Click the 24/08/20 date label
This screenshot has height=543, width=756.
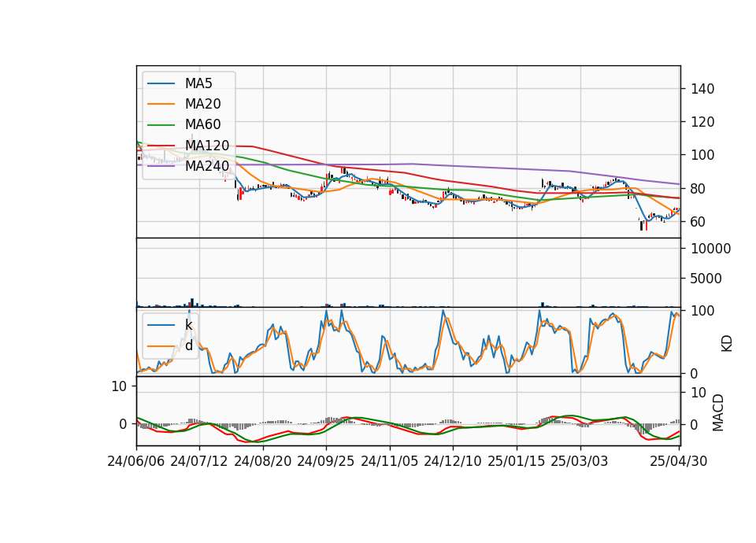263,461
